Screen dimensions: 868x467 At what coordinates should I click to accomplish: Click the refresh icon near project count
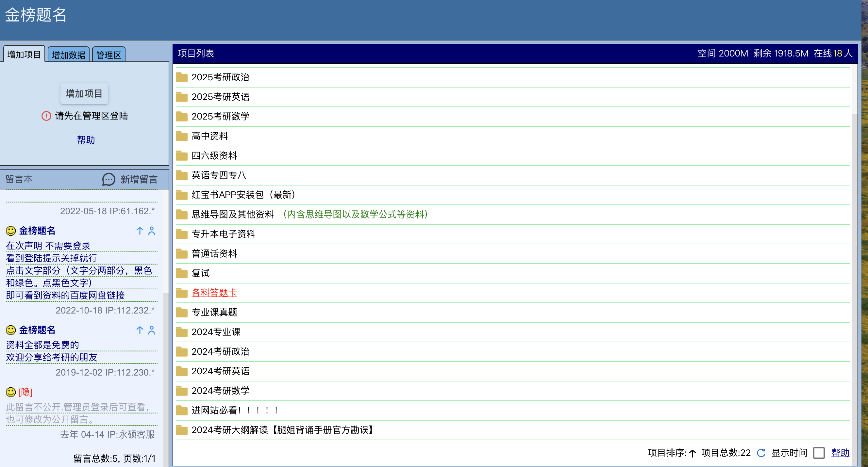pos(761,453)
